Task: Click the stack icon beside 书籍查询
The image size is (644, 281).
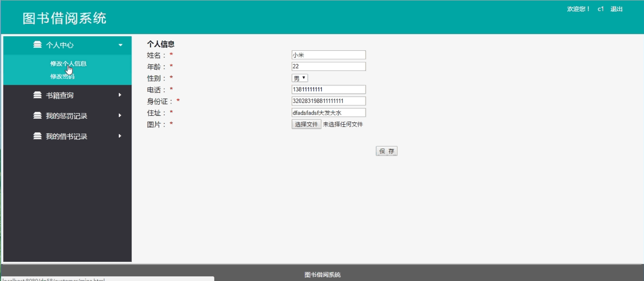Action: click(37, 95)
